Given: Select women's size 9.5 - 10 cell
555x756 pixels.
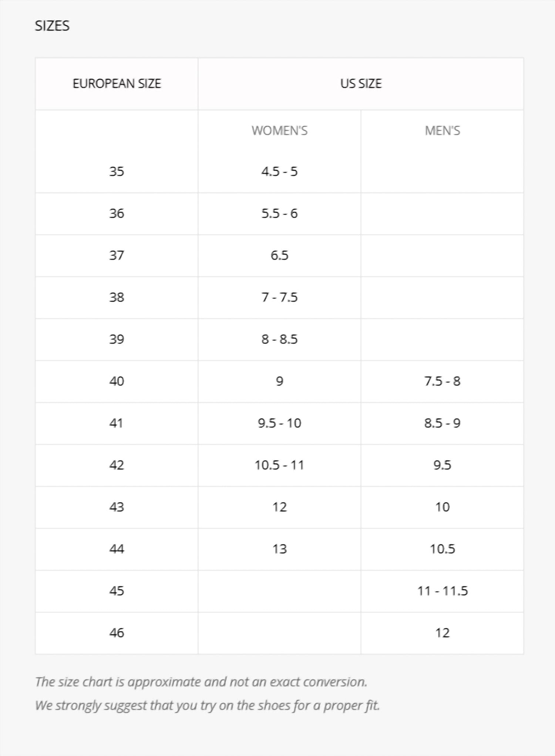Looking at the screenshot, I should (x=279, y=423).
